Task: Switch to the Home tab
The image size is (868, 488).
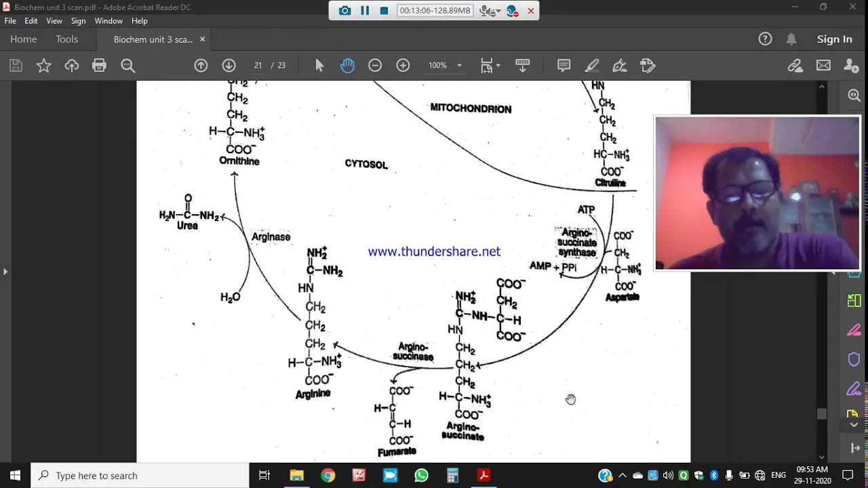Action: [x=24, y=39]
